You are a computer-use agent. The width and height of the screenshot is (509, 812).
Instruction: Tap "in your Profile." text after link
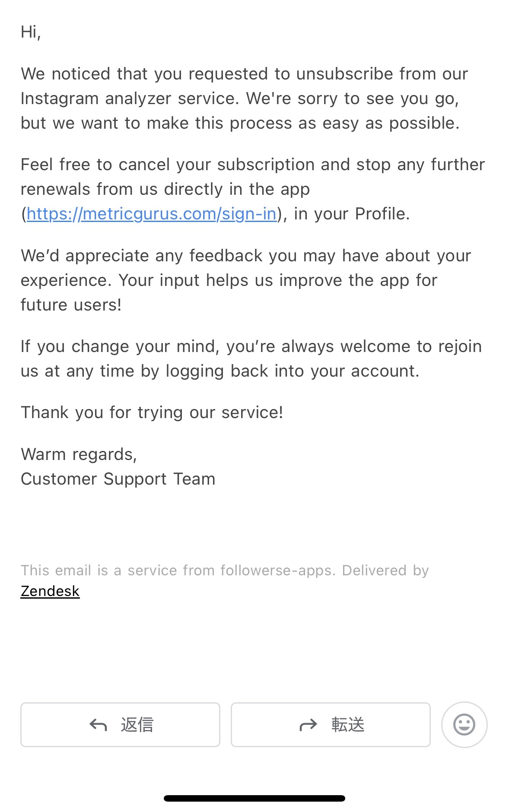(352, 214)
